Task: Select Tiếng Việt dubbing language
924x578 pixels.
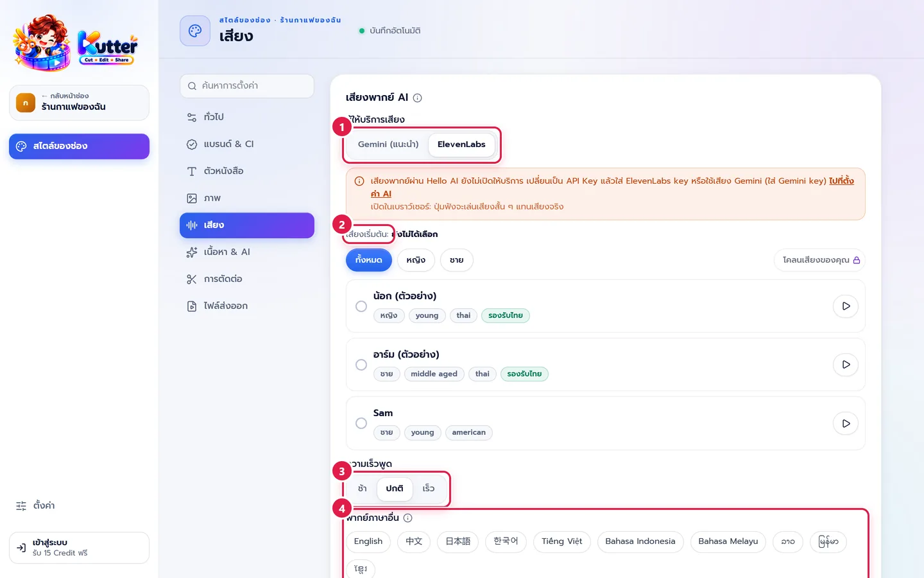Action: 562,541
